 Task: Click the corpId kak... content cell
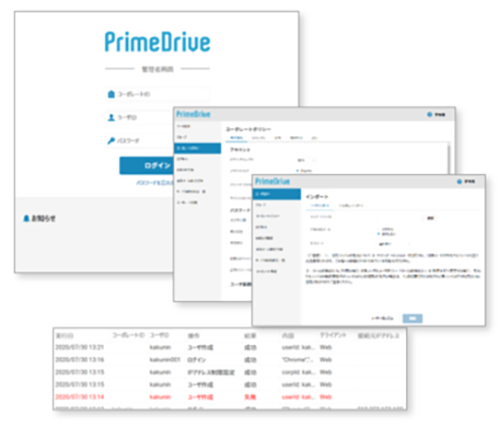coord(298,372)
